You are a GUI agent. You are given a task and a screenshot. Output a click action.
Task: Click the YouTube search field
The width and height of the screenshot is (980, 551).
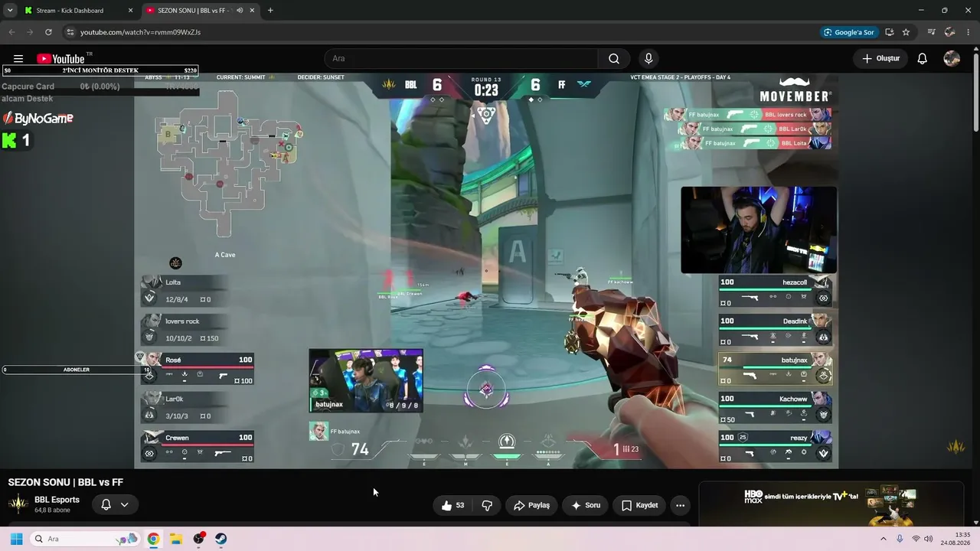[x=461, y=59]
